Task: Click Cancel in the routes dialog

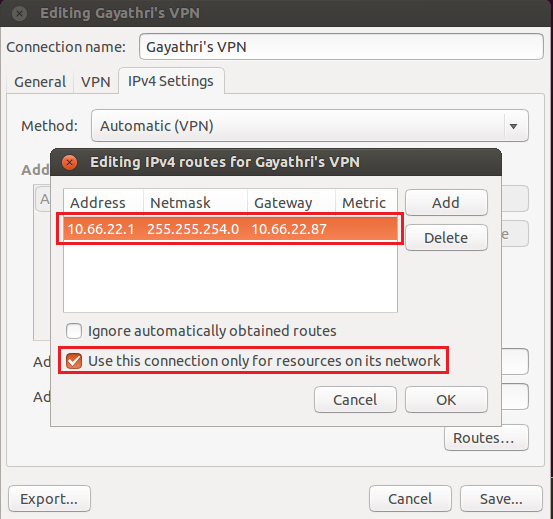Action: pyautogui.click(x=355, y=399)
